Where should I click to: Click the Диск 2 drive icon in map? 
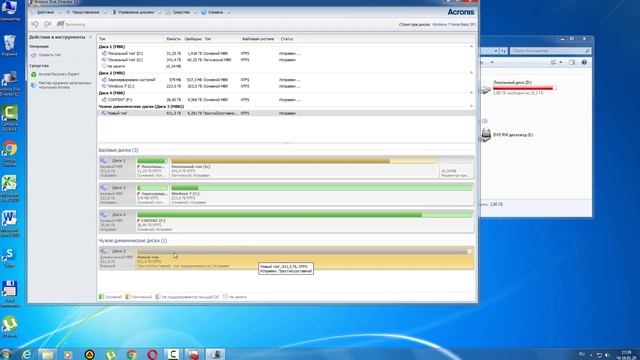[105, 188]
